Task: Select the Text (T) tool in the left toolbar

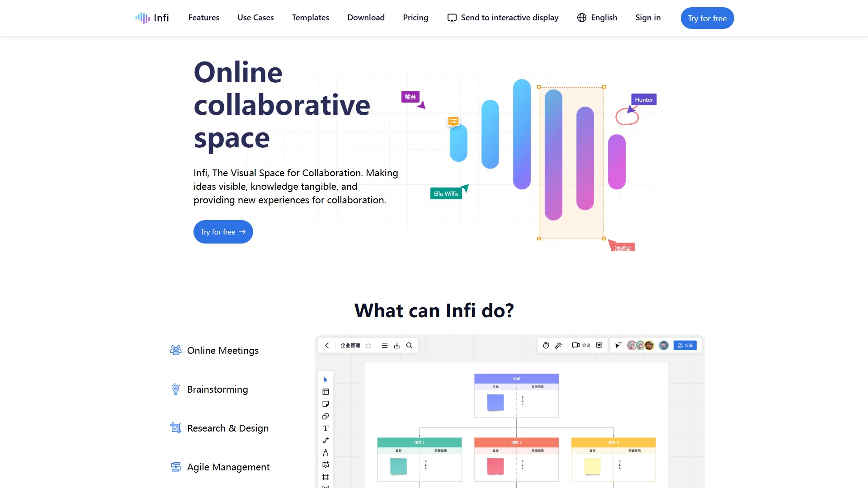Action: [x=325, y=428]
